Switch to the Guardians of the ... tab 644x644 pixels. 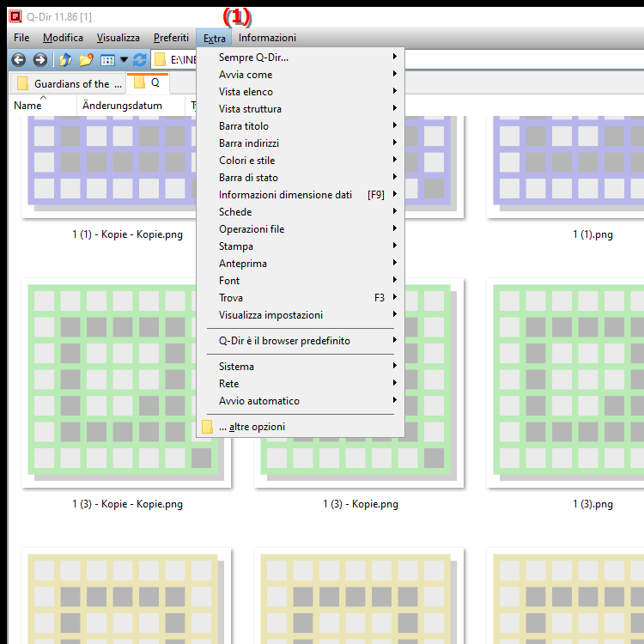[x=67, y=84]
